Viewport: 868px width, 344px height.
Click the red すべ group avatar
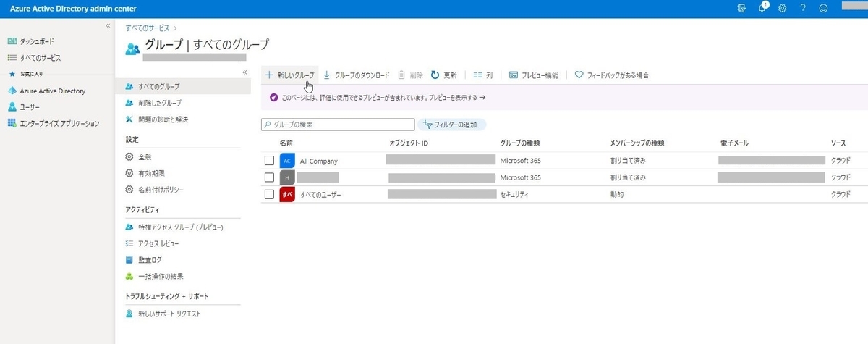[287, 194]
